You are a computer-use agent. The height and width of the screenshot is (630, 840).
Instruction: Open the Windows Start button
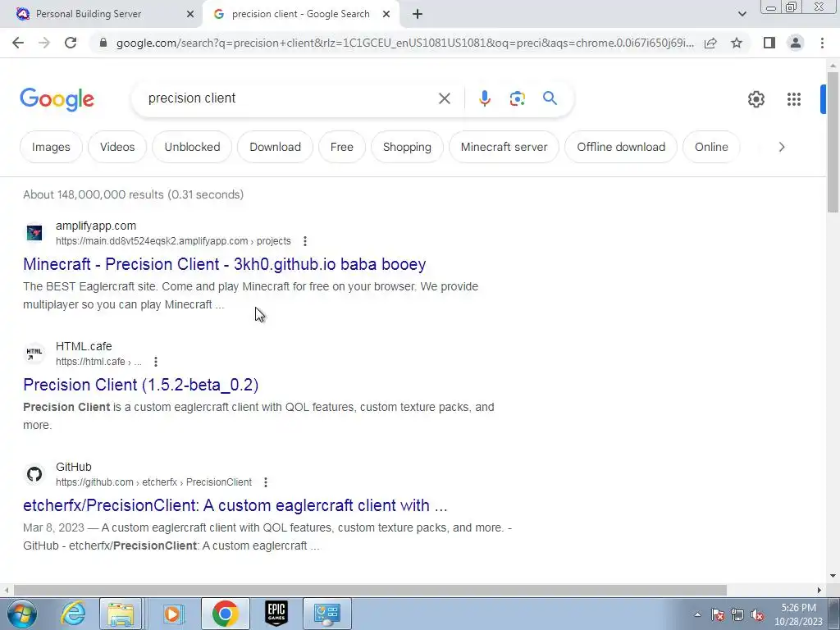click(21, 614)
